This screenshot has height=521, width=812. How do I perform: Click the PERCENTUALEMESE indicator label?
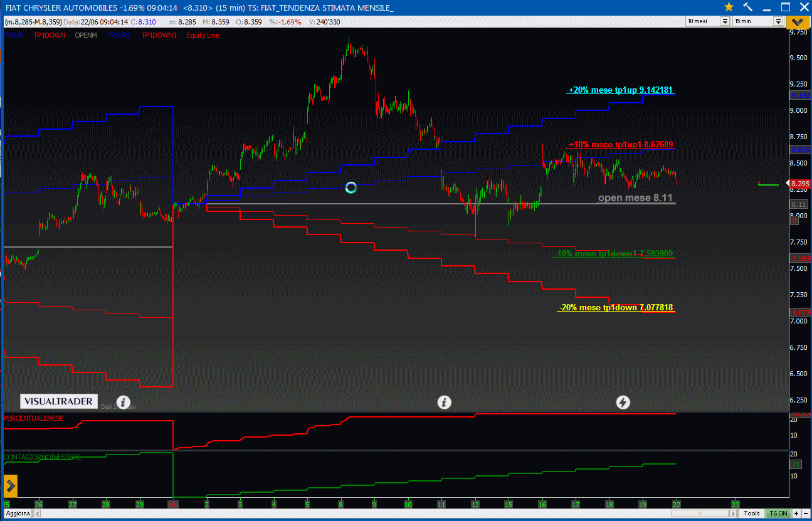pos(34,418)
